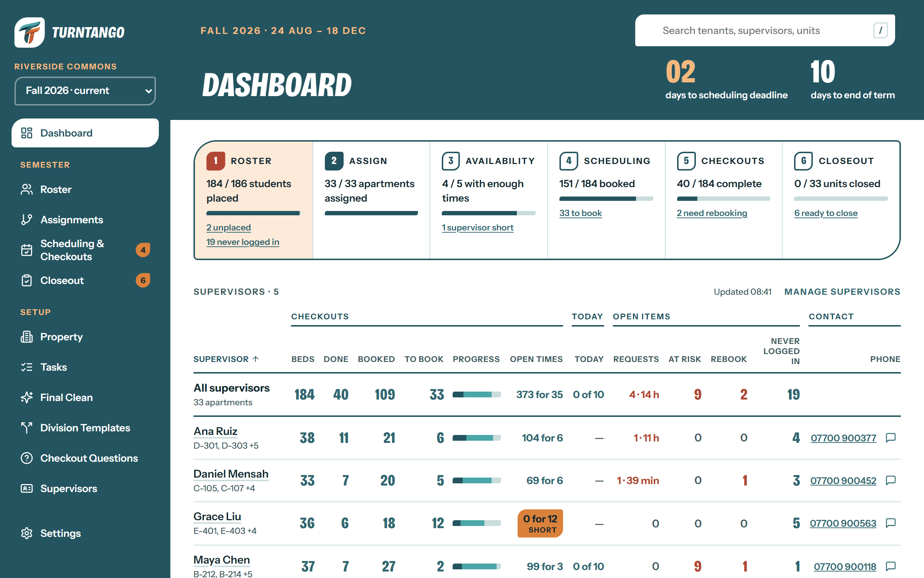924x578 pixels.
Task: Open the 1 supervisor short link
Action: pyautogui.click(x=477, y=228)
